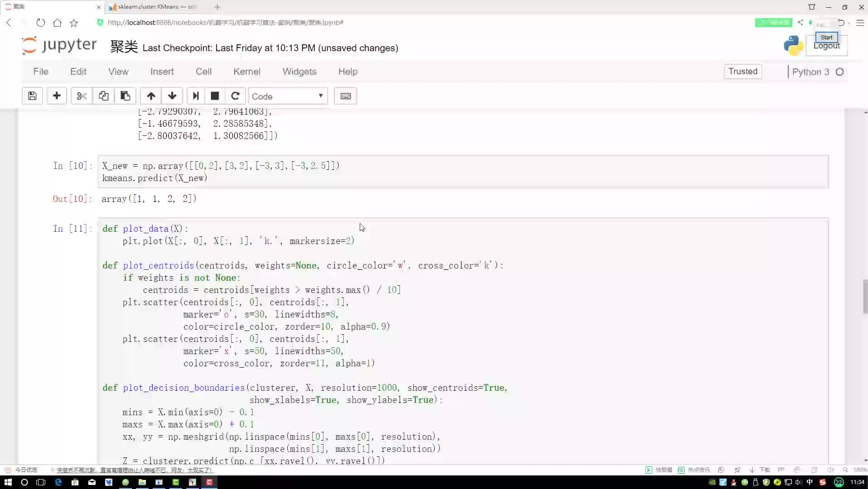Go back in browser history
Screen dimensions: 868x489
(x=9, y=23)
